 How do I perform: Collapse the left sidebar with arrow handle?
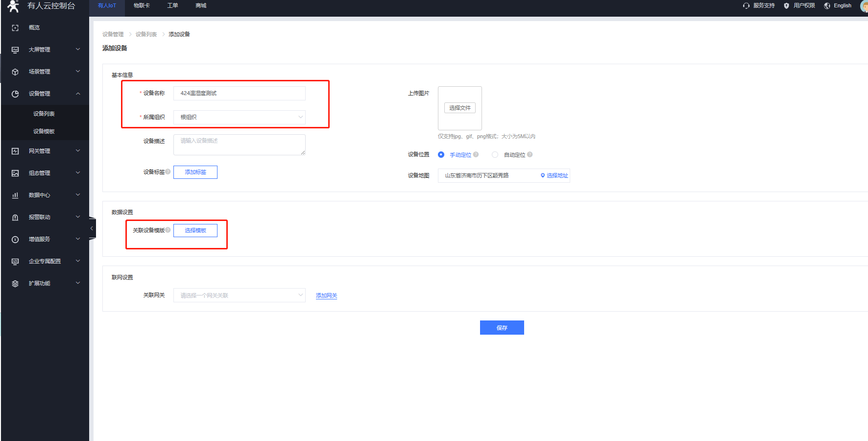(92, 228)
